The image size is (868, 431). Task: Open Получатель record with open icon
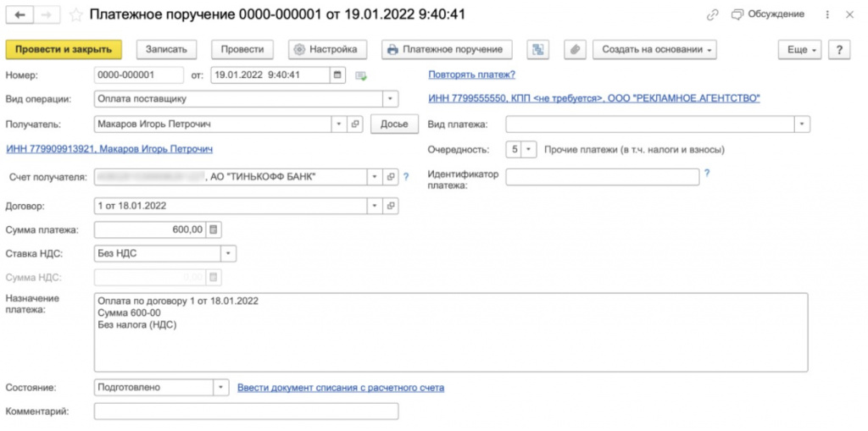click(x=355, y=124)
